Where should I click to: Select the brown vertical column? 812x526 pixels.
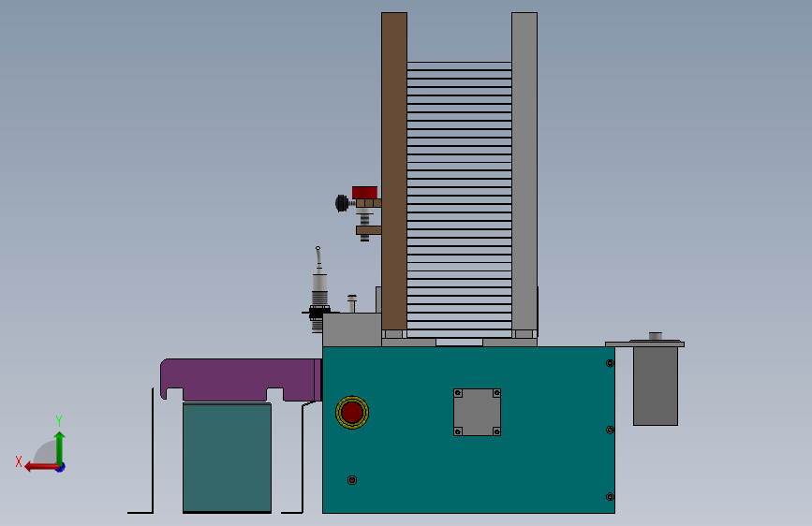(394, 171)
